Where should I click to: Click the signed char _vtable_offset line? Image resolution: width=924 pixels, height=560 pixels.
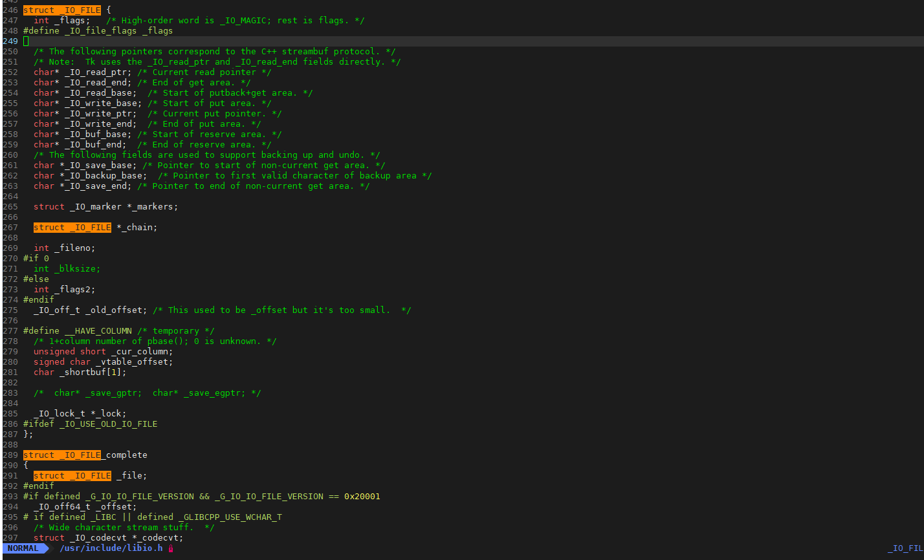coord(104,362)
